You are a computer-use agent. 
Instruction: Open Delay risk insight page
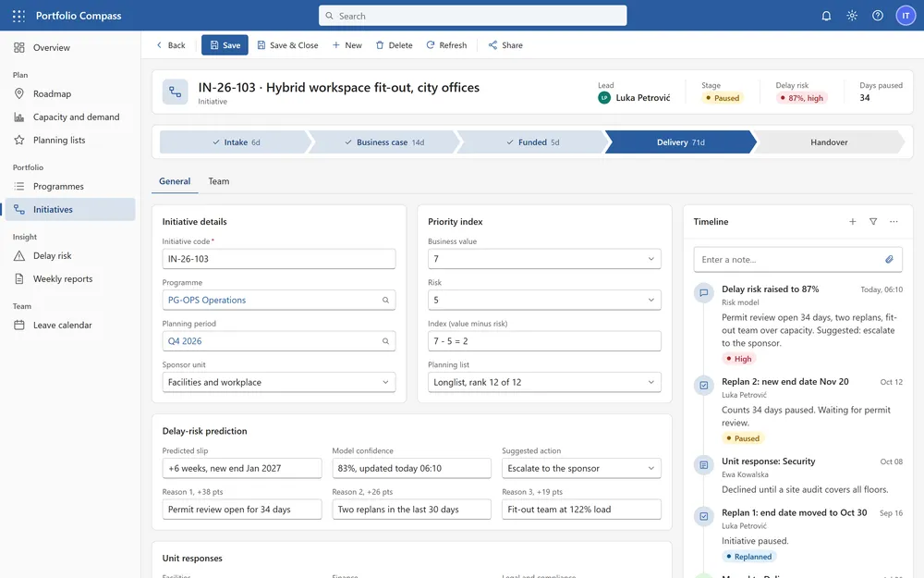click(x=70, y=256)
